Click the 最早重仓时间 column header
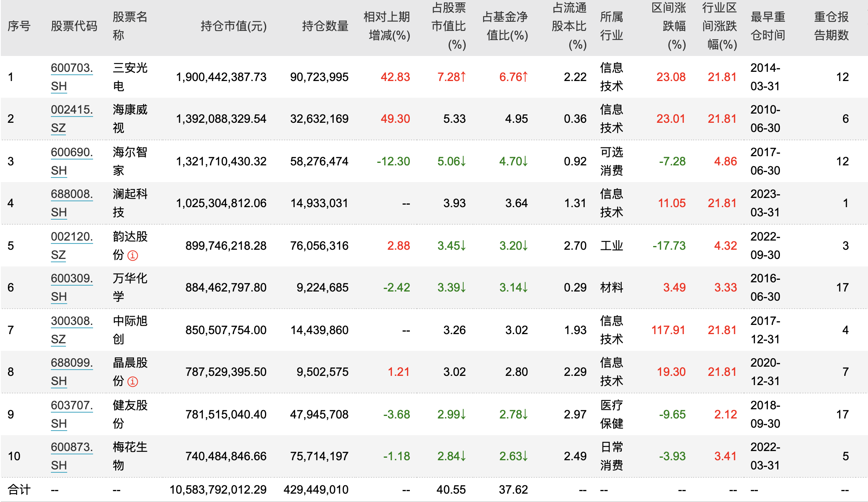The width and height of the screenshot is (868, 502). pos(768,26)
